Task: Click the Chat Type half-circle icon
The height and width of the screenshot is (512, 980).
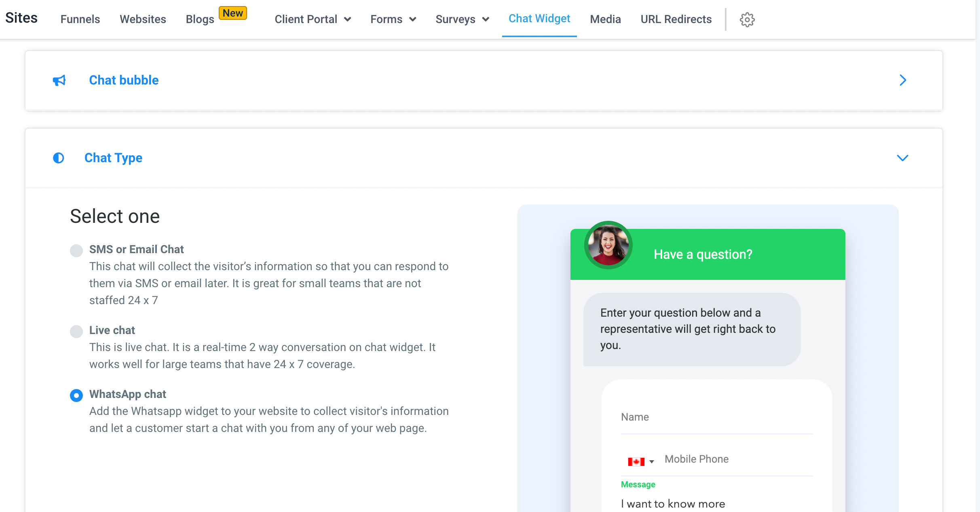Action: [59, 158]
